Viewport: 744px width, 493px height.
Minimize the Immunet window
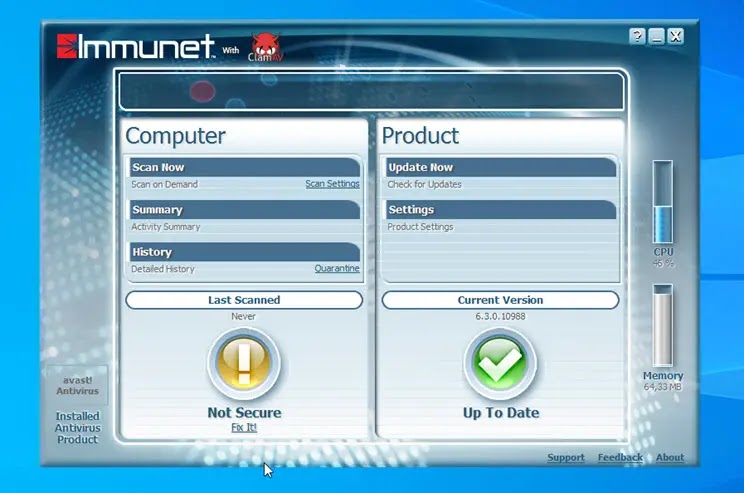click(x=657, y=36)
